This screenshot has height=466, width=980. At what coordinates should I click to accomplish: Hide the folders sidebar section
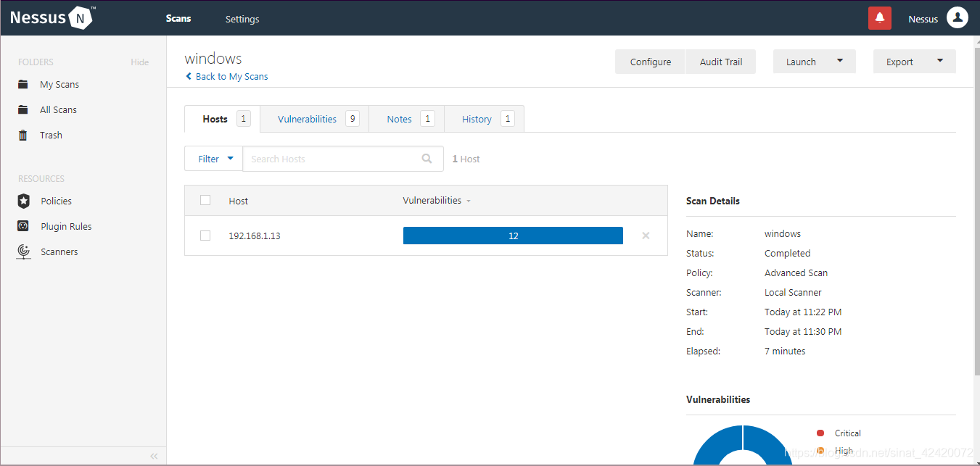pyautogui.click(x=140, y=62)
